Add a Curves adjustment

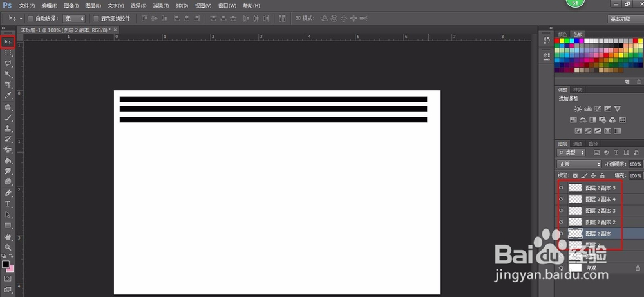click(x=598, y=109)
